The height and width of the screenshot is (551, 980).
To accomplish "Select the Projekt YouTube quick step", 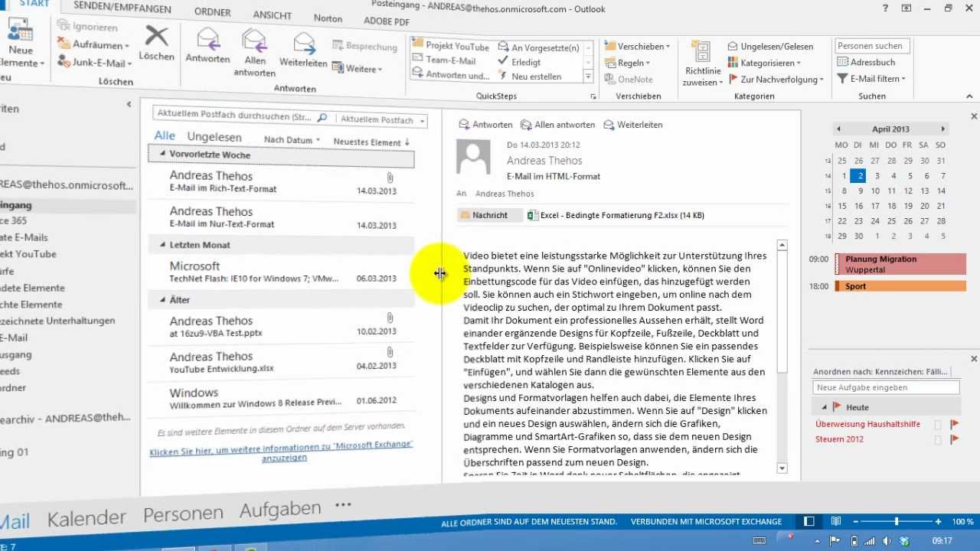I will [x=451, y=46].
